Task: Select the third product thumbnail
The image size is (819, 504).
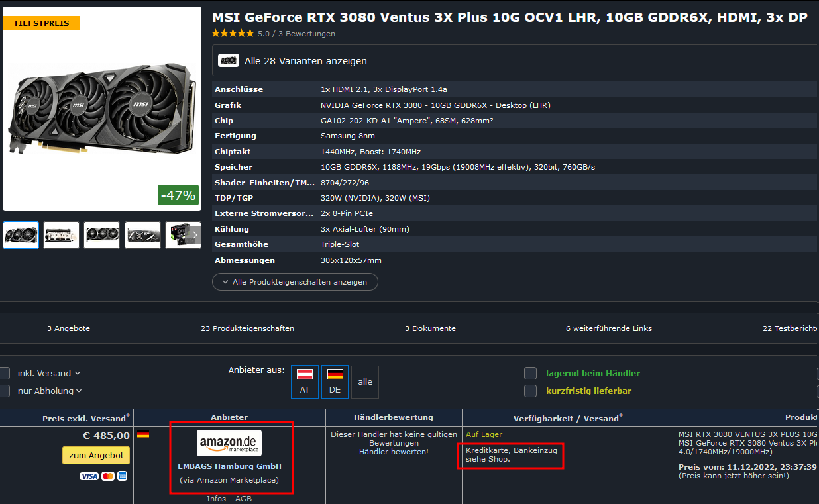Action: pyautogui.click(x=102, y=235)
